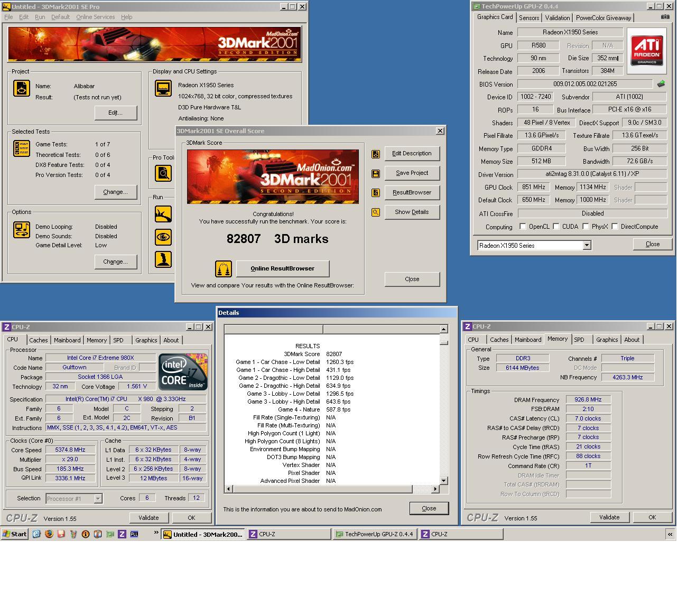The image size is (687, 616).
Task: Click the ATI Radeon logo in GPU-Z
Action: [x=647, y=51]
